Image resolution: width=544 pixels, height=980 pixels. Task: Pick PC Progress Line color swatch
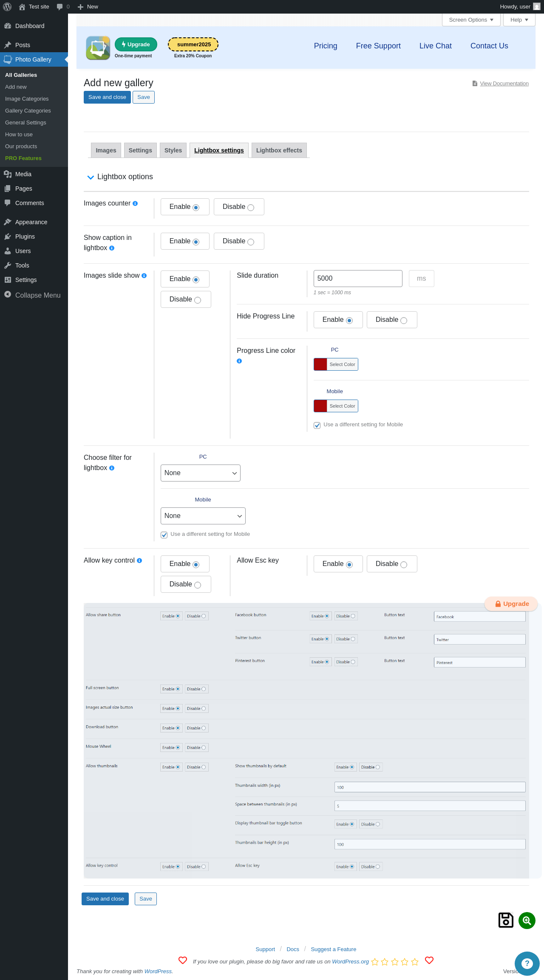320,364
